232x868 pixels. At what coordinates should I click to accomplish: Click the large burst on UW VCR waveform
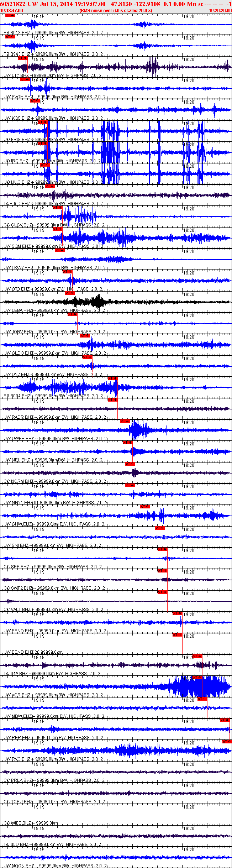(199, 686)
